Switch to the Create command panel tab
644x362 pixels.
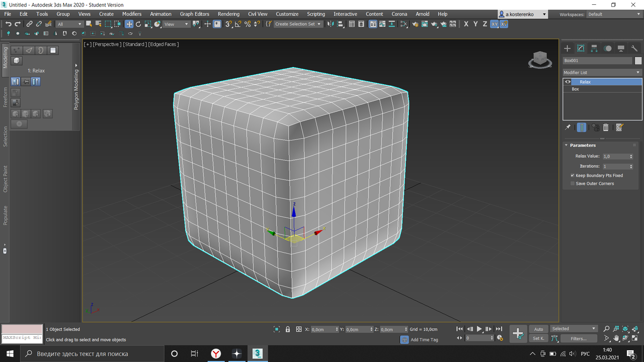tap(567, 48)
